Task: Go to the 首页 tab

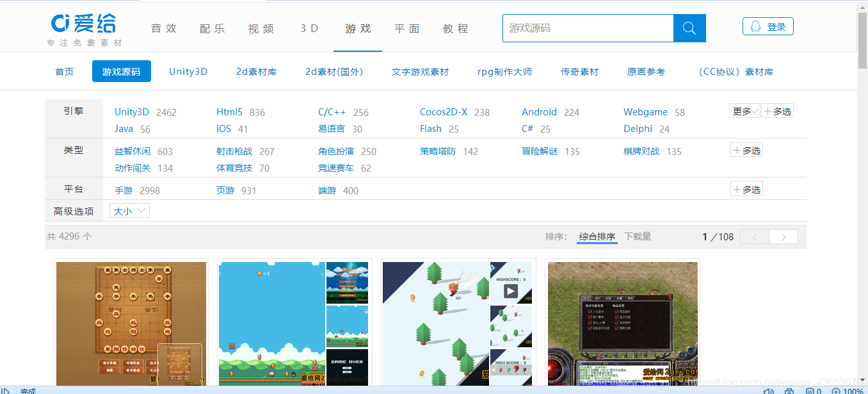Action: (65, 72)
